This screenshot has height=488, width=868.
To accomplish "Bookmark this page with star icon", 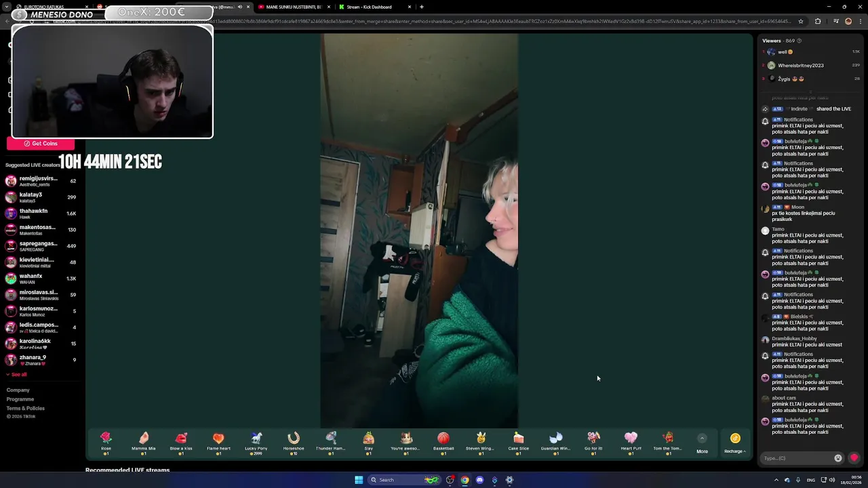I will (x=801, y=21).
